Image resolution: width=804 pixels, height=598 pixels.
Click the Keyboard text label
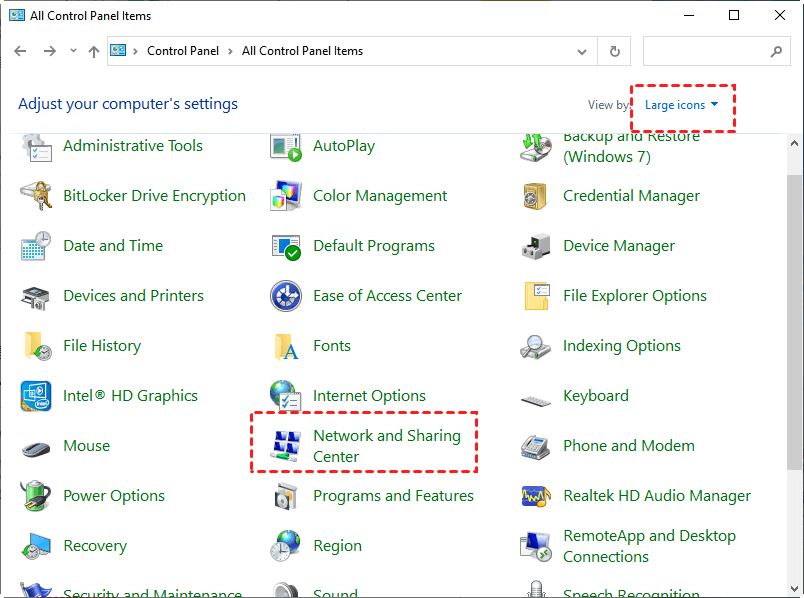pos(596,396)
